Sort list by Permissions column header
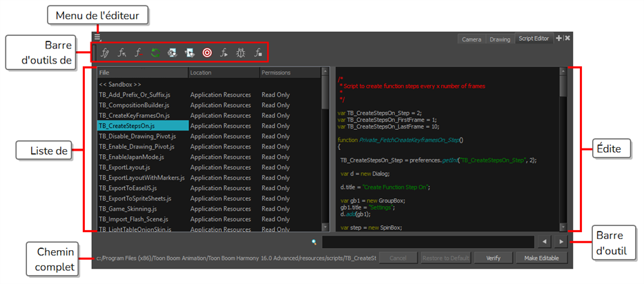 pyautogui.click(x=290, y=73)
